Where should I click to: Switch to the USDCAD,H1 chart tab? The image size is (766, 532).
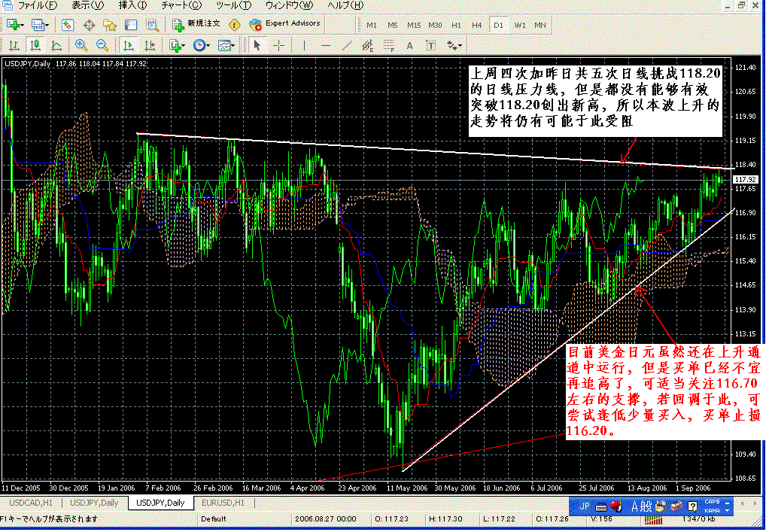[x=32, y=503]
